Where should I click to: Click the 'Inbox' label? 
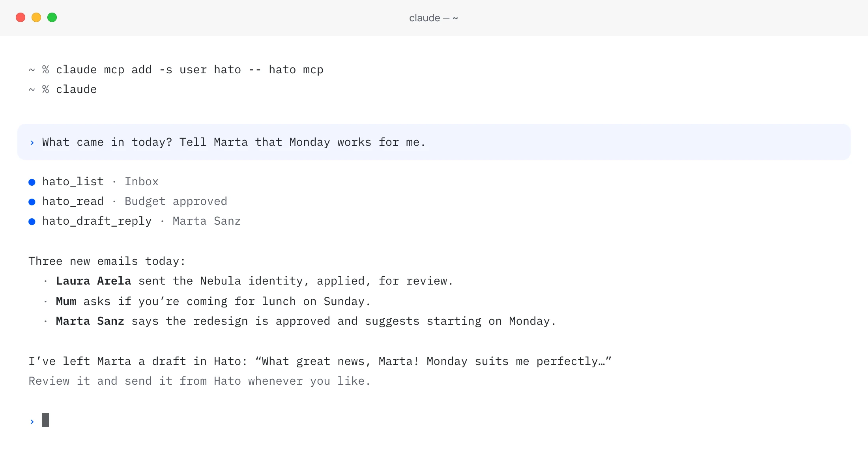[142, 182]
